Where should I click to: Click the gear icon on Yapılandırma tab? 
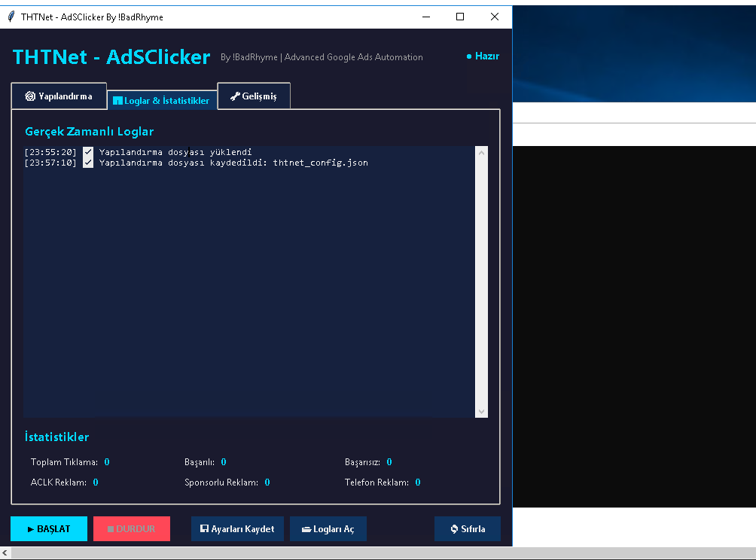30,96
